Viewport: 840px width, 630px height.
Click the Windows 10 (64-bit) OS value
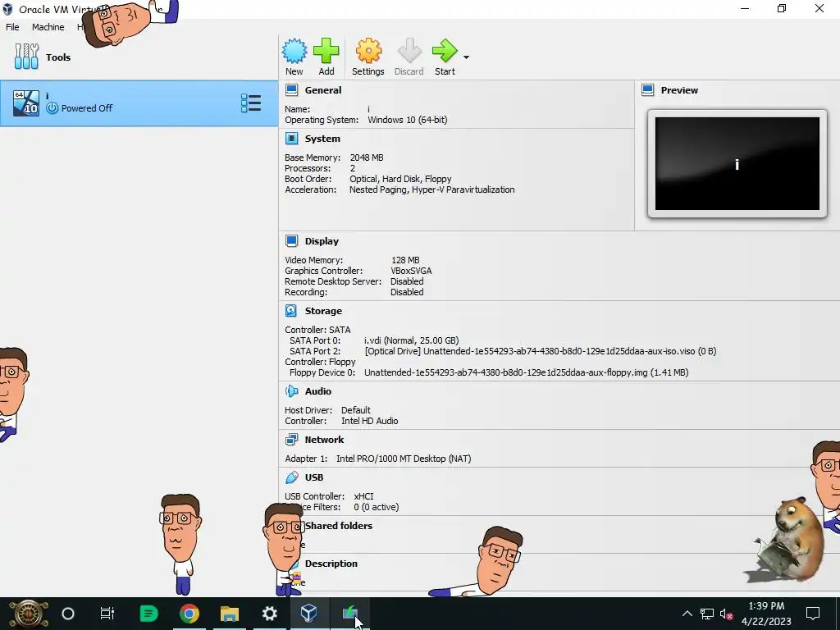(x=407, y=120)
